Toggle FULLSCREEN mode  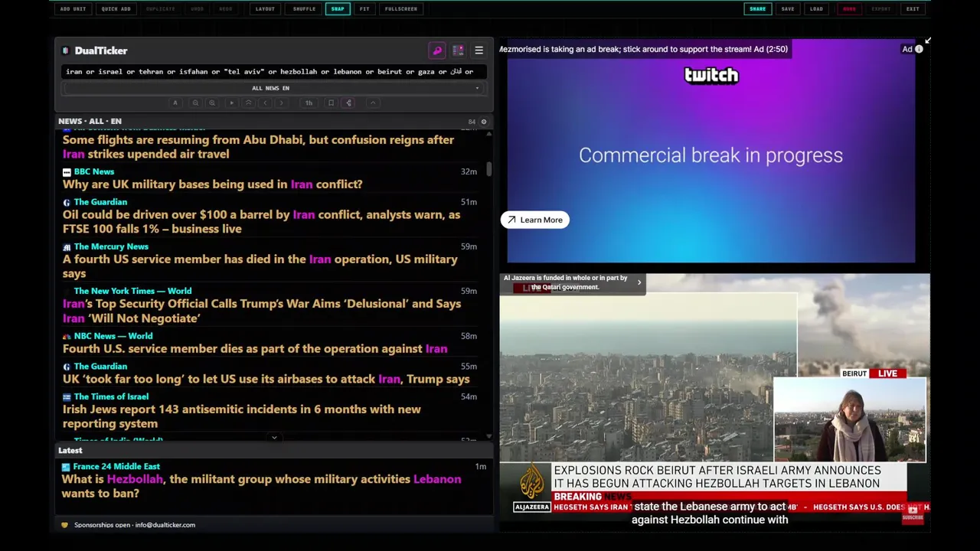coord(401,9)
